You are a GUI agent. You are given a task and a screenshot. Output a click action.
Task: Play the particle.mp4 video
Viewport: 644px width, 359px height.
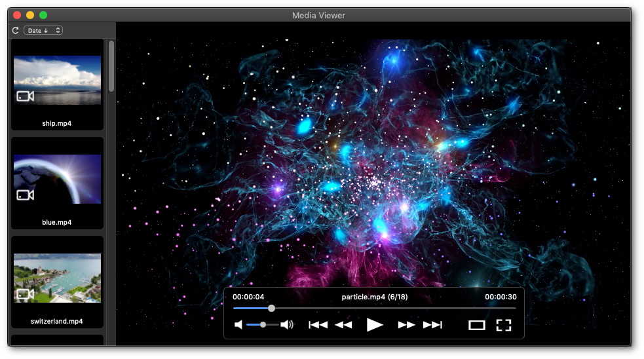(x=374, y=325)
